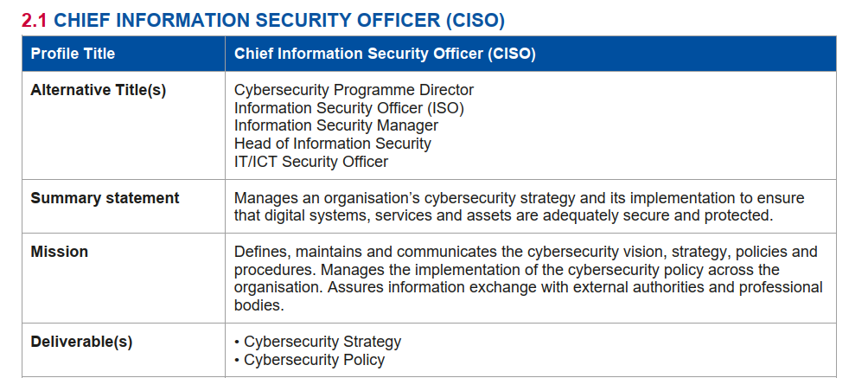Click the red section number 2.1
Viewport: 868px width, 378px height.
(x=35, y=21)
